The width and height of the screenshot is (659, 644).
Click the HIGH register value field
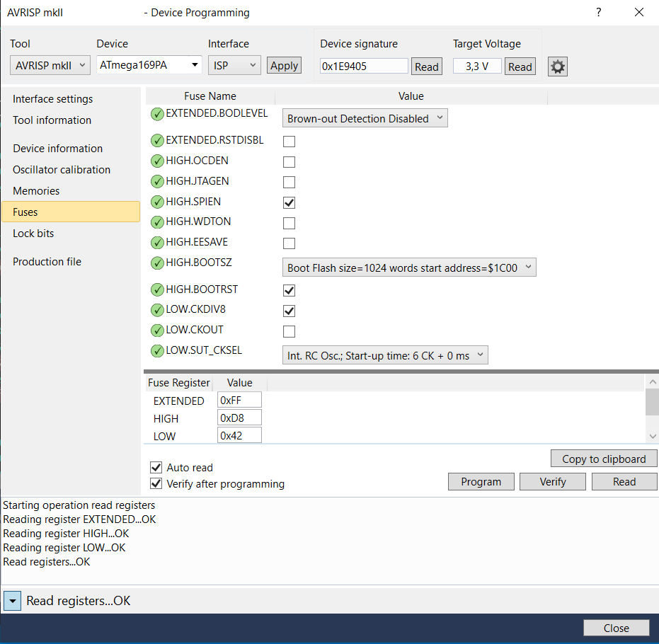point(239,418)
